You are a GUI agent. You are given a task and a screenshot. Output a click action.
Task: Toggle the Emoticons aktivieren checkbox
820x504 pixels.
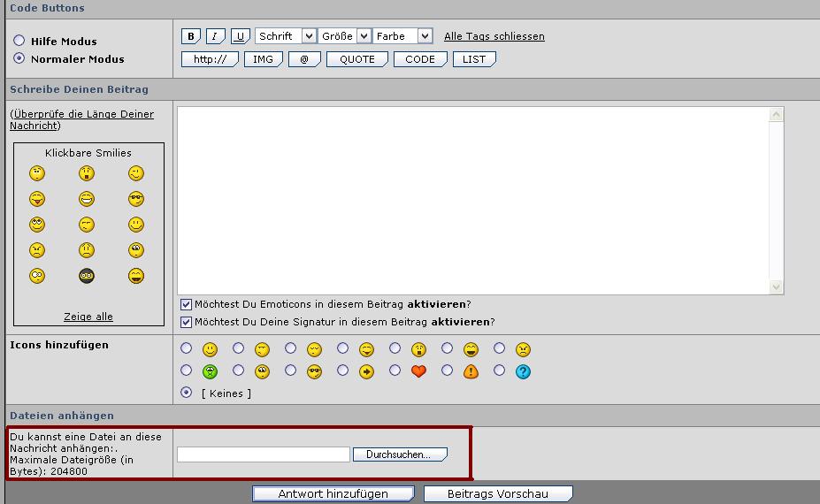(x=186, y=304)
